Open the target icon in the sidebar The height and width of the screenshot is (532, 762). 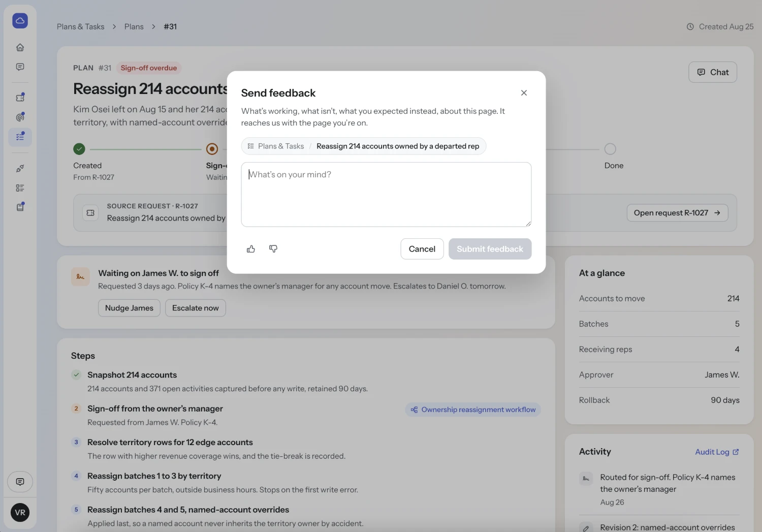click(x=20, y=117)
